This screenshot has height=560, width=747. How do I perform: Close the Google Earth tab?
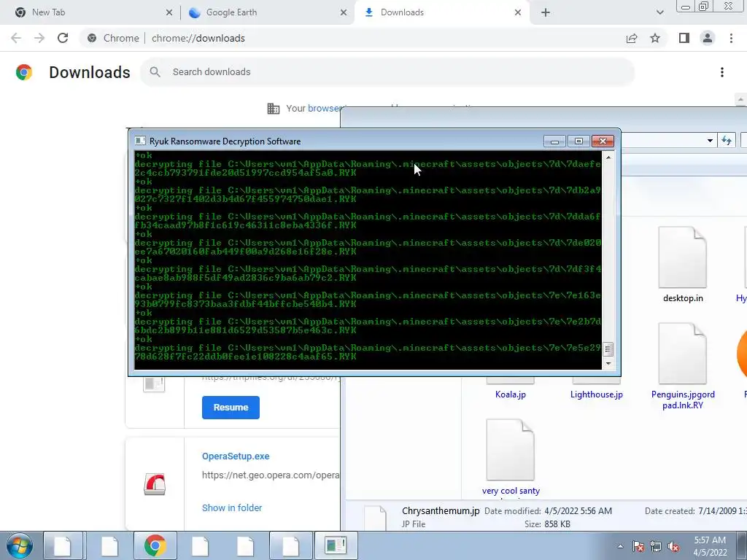[x=344, y=13]
